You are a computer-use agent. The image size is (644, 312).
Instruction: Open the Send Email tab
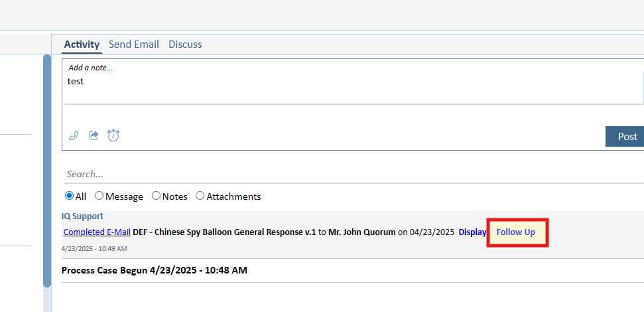(133, 44)
